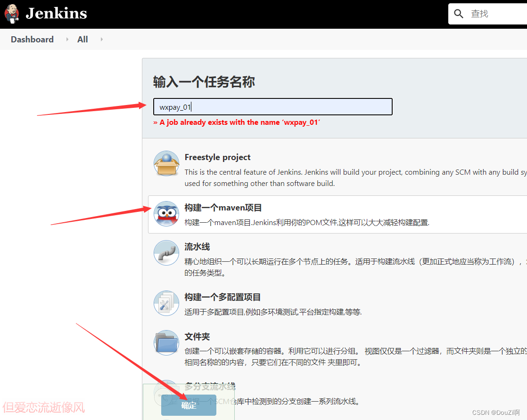Image resolution: width=527 pixels, height=420 pixels.
Task: Click the task name field containing wxpay_01
Action: pos(272,107)
